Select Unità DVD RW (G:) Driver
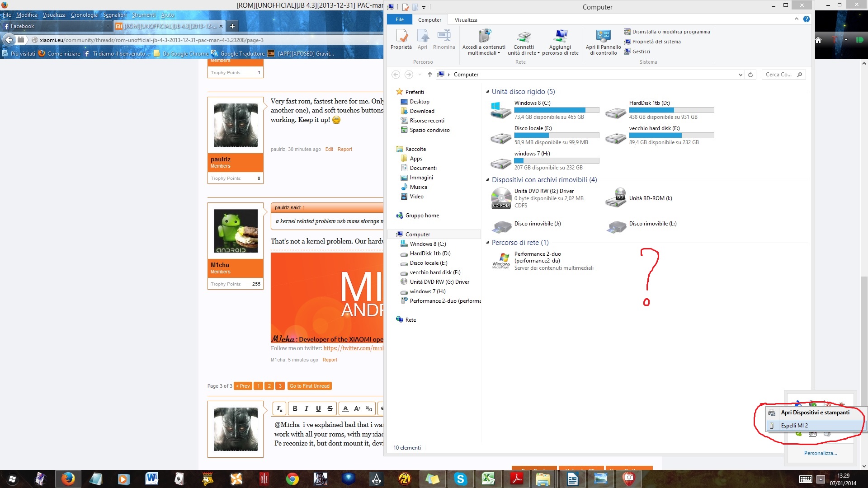 [538, 198]
